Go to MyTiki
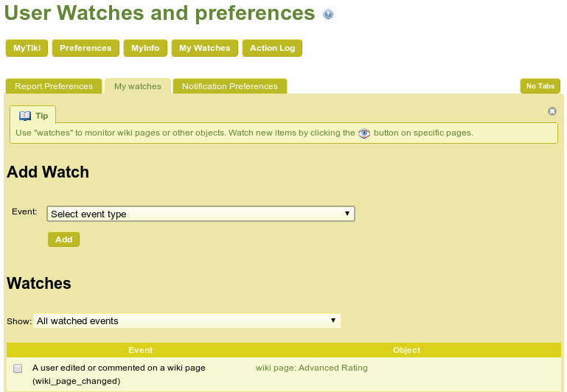This screenshot has height=392, width=567. coord(27,48)
